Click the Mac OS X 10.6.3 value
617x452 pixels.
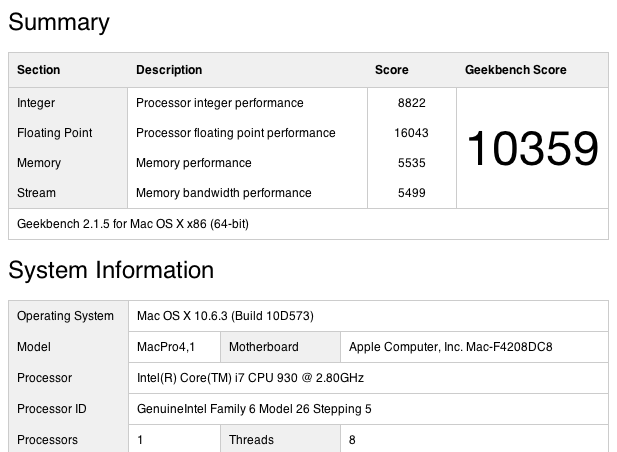click(x=225, y=316)
